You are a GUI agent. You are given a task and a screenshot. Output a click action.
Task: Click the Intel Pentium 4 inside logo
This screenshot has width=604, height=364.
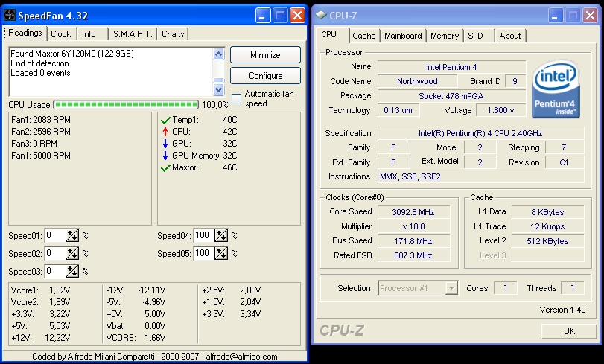[x=556, y=89]
